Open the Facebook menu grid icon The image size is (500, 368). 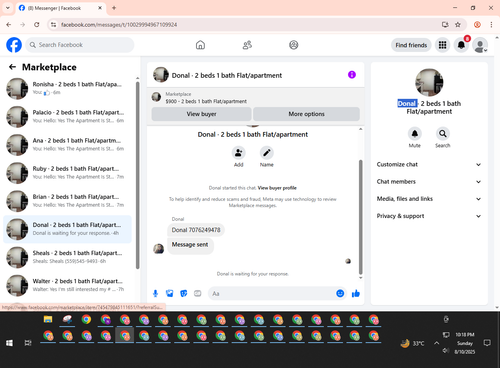pos(442,45)
